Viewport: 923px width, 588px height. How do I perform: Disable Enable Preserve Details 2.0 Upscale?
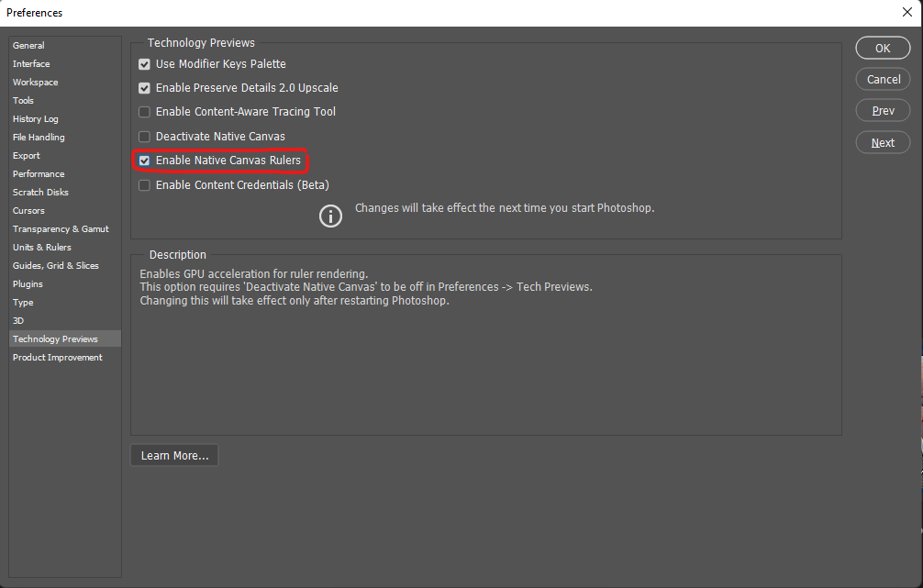[144, 87]
